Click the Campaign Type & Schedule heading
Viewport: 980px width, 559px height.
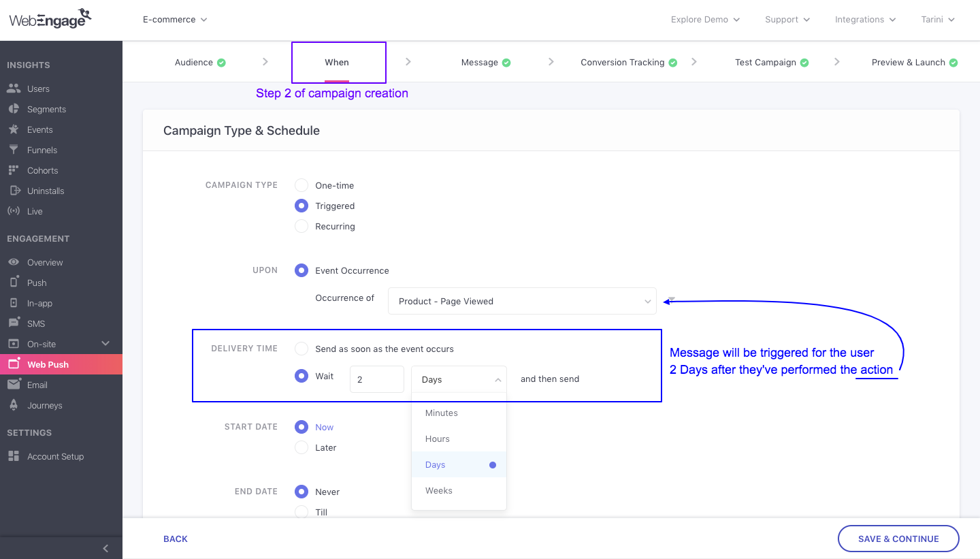pos(242,131)
